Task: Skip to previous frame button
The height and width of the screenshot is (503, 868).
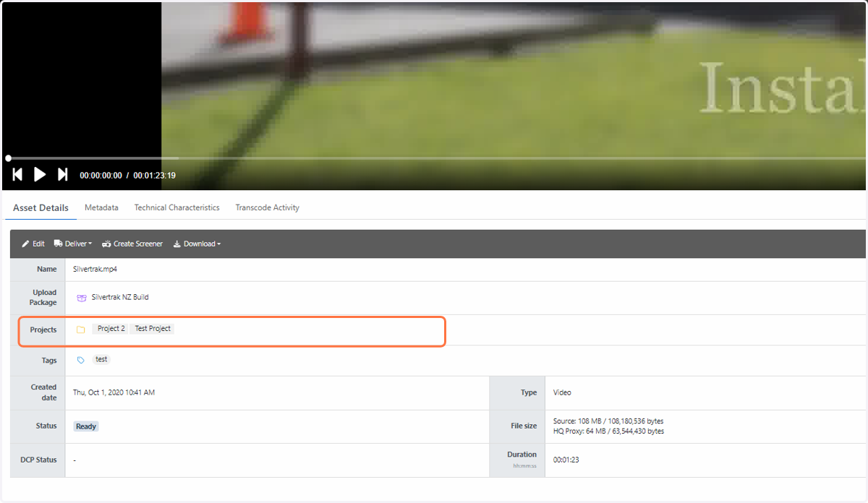Action: point(17,174)
